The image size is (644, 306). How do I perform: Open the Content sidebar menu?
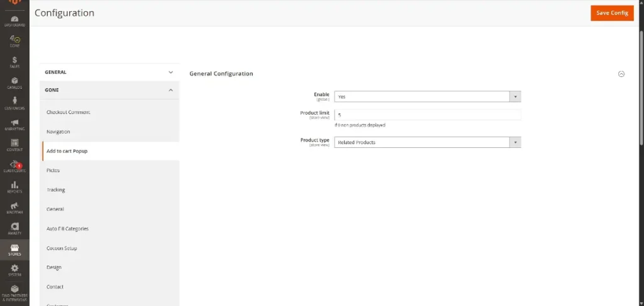click(x=14, y=145)
